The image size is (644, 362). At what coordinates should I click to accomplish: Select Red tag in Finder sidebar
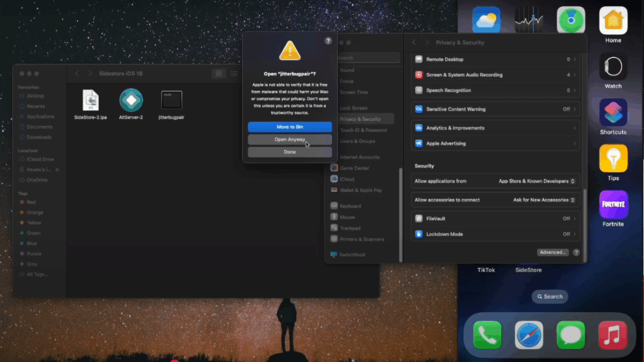click(x=31, y=202)
